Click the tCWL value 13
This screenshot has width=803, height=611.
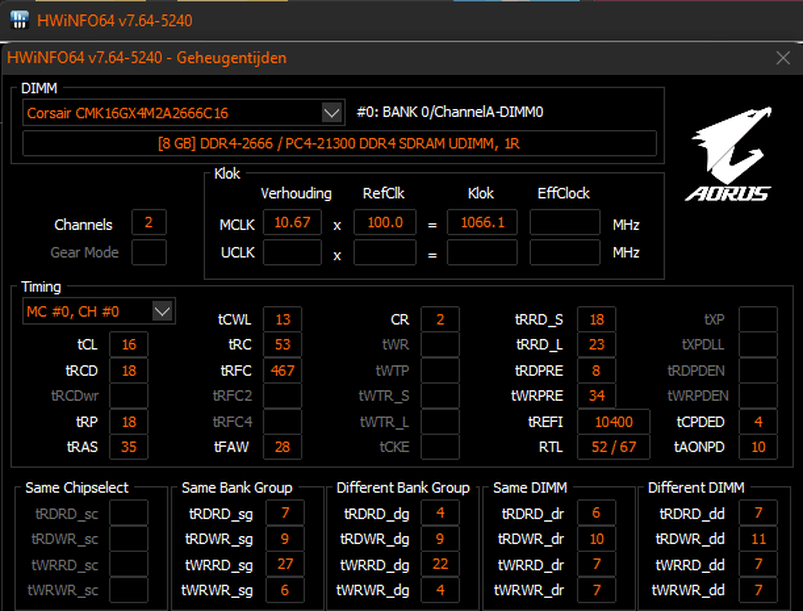tap(282, 320)
